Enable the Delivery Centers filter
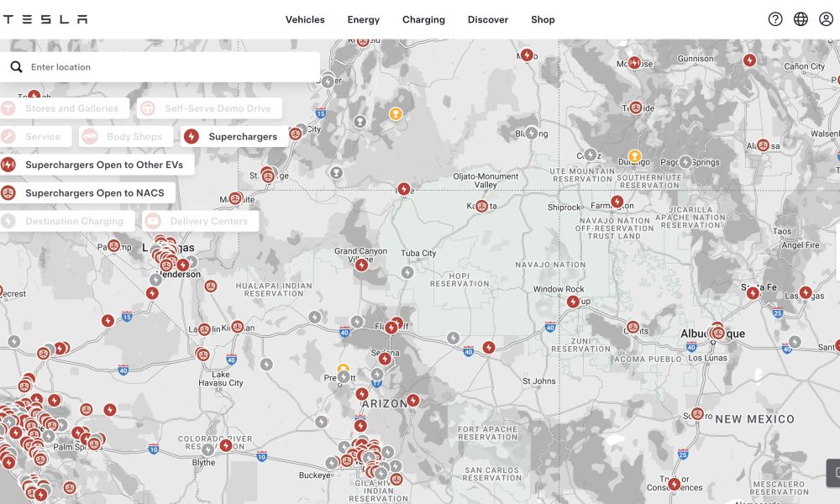 [201, 221]
